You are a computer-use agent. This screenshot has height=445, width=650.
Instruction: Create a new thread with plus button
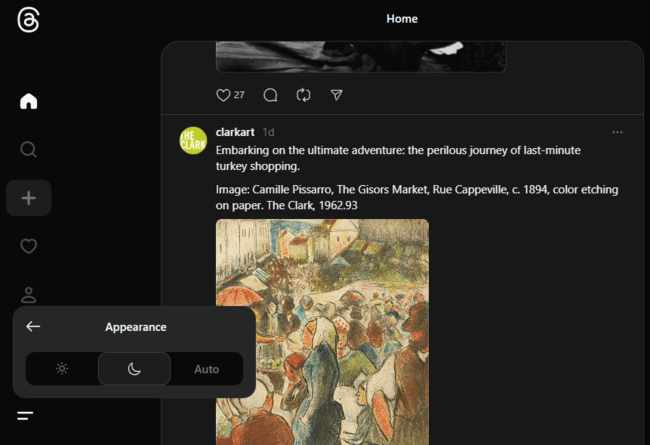(x=29, y=198)
